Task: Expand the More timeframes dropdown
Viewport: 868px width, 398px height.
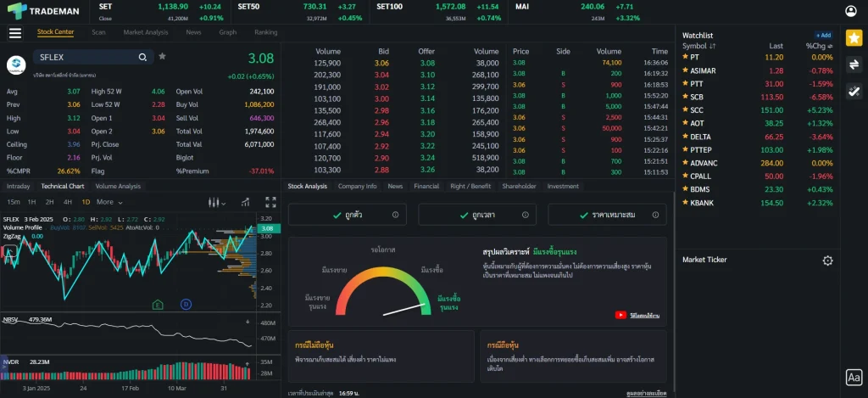Action: tap(108, 202)
